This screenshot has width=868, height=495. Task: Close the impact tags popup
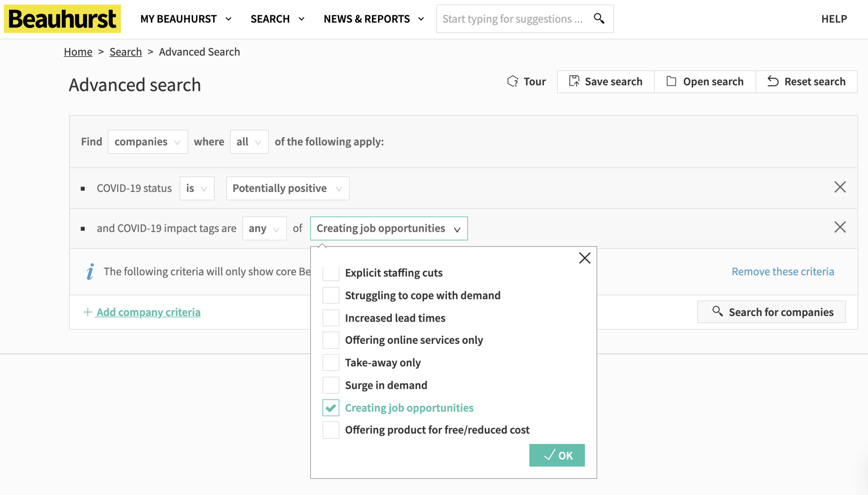click(x=585, y=258)
